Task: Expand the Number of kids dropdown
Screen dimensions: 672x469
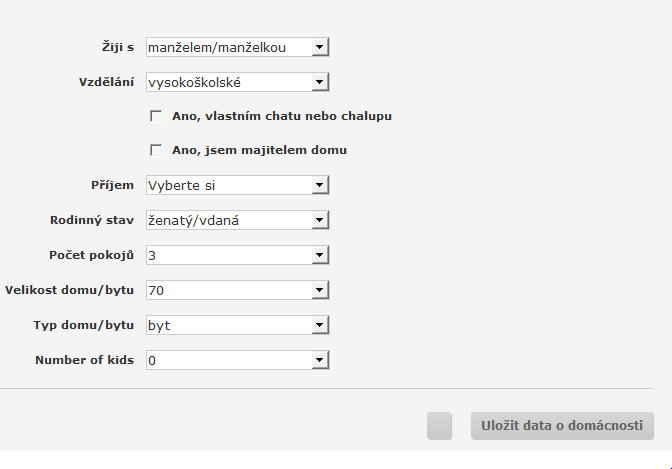Action: 237,360
